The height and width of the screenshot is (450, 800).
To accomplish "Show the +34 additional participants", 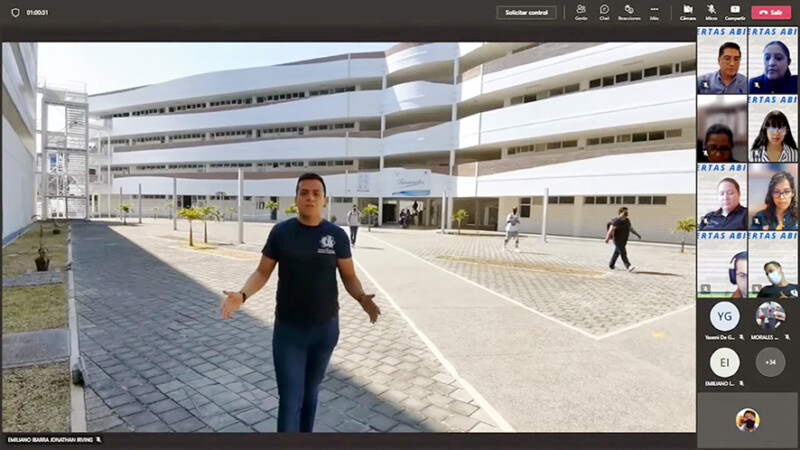I will click(770, 362).
